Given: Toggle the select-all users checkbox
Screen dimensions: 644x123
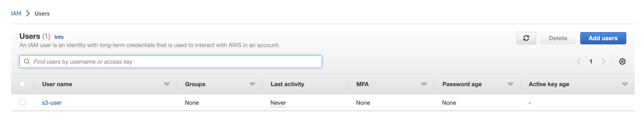Looking at the screenshot, I should pyautogui.click(x=22, y=84).
